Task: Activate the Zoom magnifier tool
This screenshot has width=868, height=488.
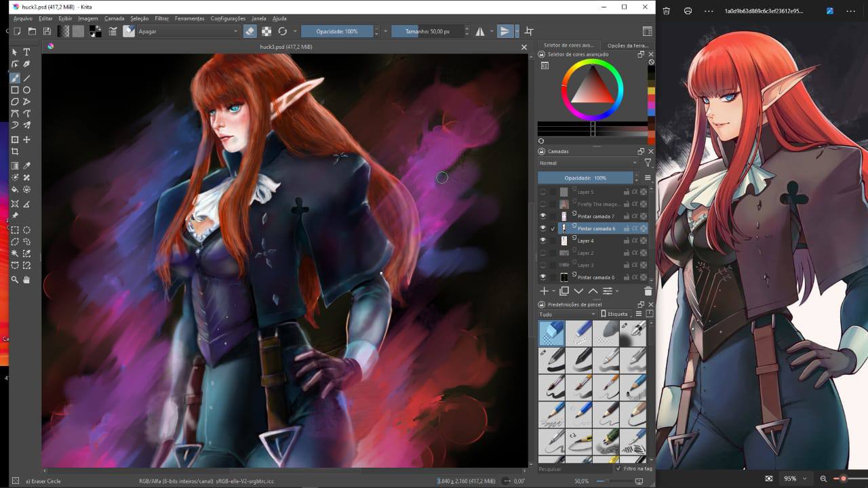Action: pos(15,279)
